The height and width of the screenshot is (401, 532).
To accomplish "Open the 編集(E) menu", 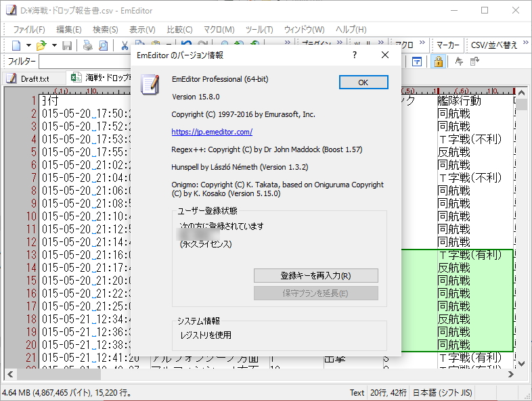I will pos(69,30).
